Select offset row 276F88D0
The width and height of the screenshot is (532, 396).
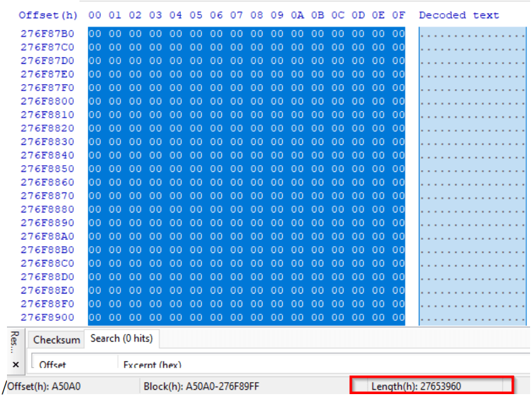coord(47,277)
